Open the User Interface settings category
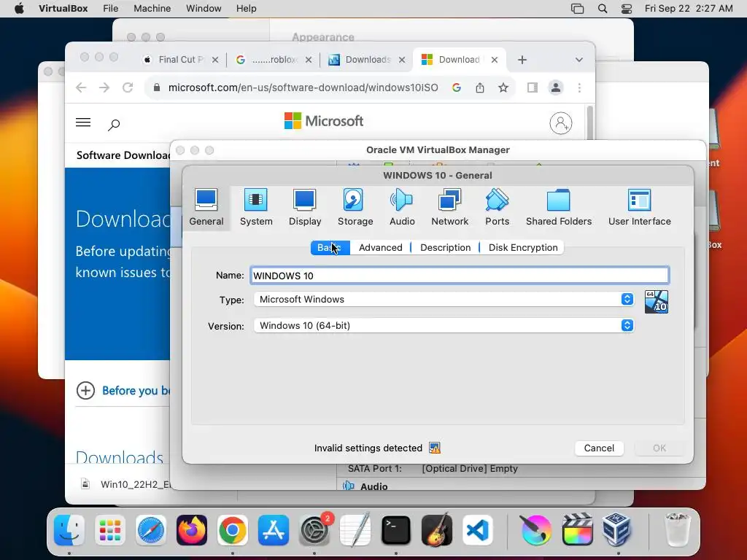 coord(639,207)
